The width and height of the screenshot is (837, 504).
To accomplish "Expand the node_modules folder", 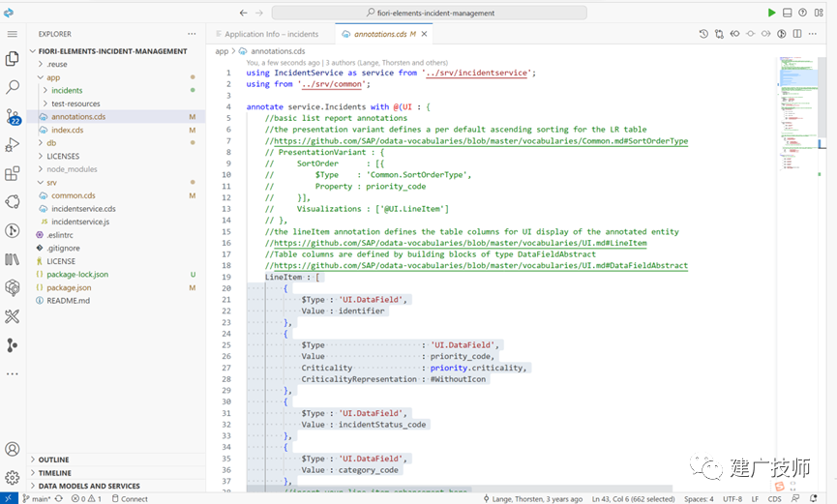I will coord(72,169).
